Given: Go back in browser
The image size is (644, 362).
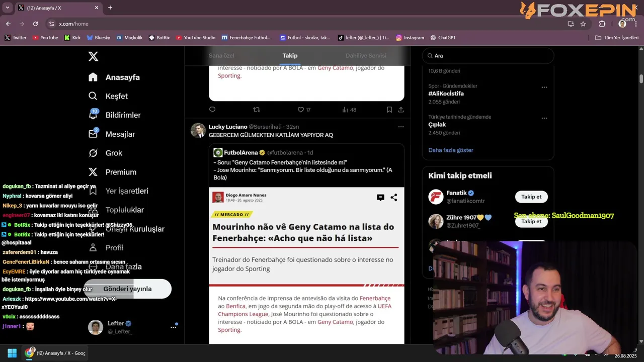Looking at the screenshot, I should click(x=8, y=24).
